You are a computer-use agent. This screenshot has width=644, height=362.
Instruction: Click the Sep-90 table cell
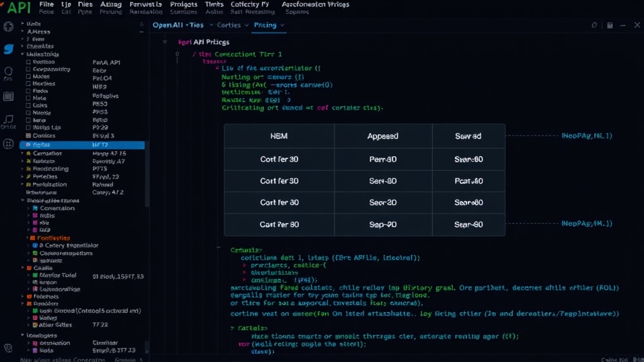tap(383, 224)
